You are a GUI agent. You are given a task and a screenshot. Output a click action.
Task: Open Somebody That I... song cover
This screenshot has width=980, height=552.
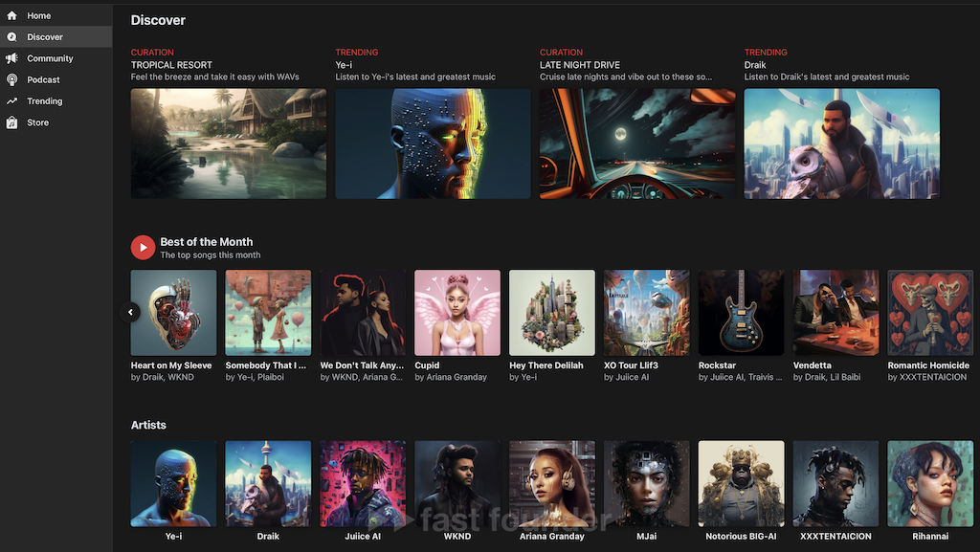[x=268, y=313]
